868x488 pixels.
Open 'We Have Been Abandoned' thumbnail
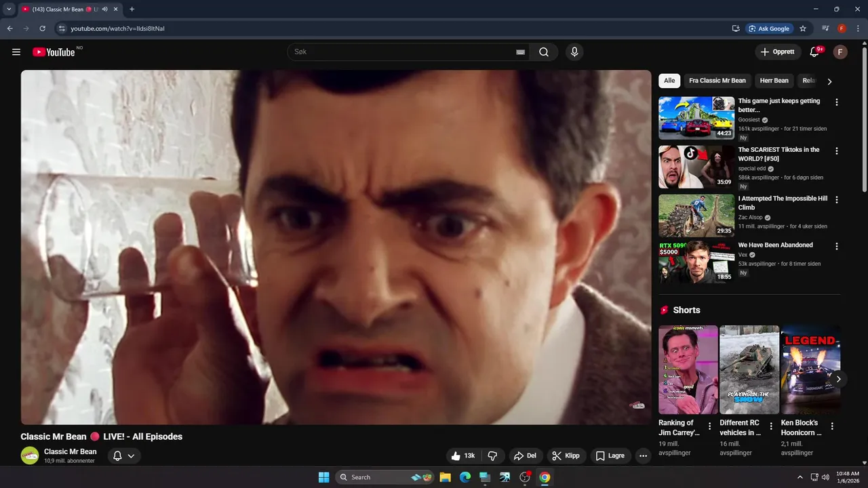[x=696, y=262]
